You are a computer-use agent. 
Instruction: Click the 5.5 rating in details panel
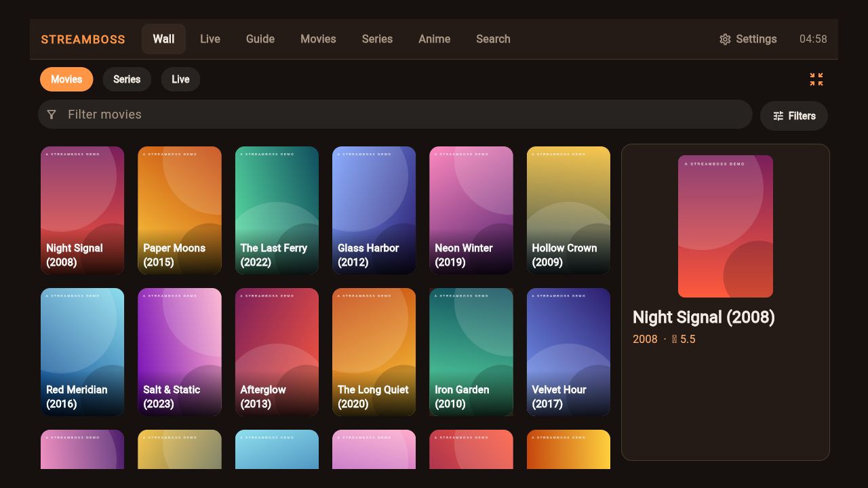click(x=684, y=340)
